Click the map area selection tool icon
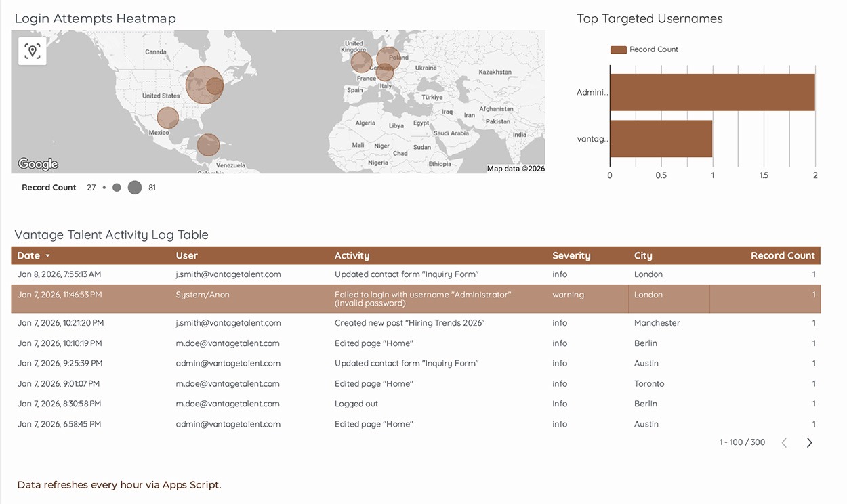The width and height of the screenshot is (847, 504). 33,51
